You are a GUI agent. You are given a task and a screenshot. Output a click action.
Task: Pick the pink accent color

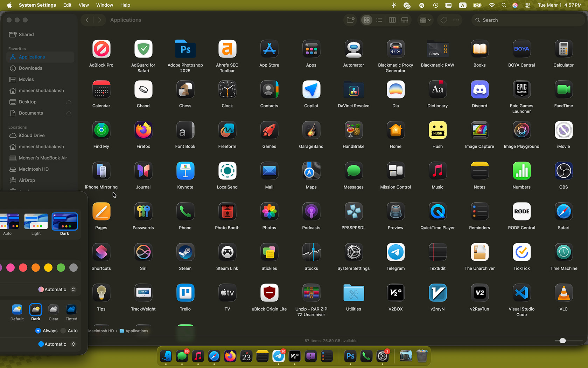tap(10, 268)
